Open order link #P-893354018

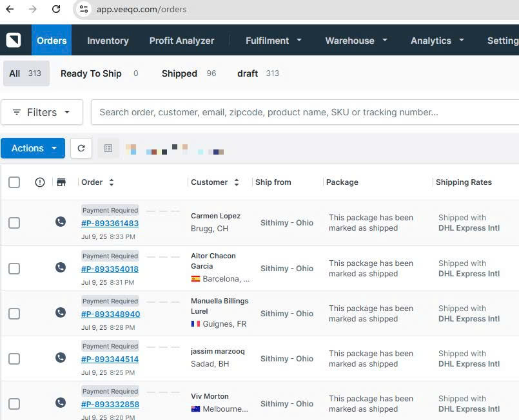coord(110,269)
